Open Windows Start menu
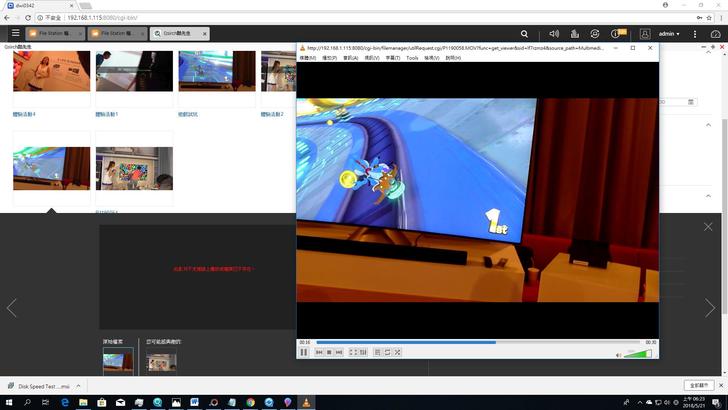Image resolution: width=728 pixels, height=410 pixels. pos(9,403)
